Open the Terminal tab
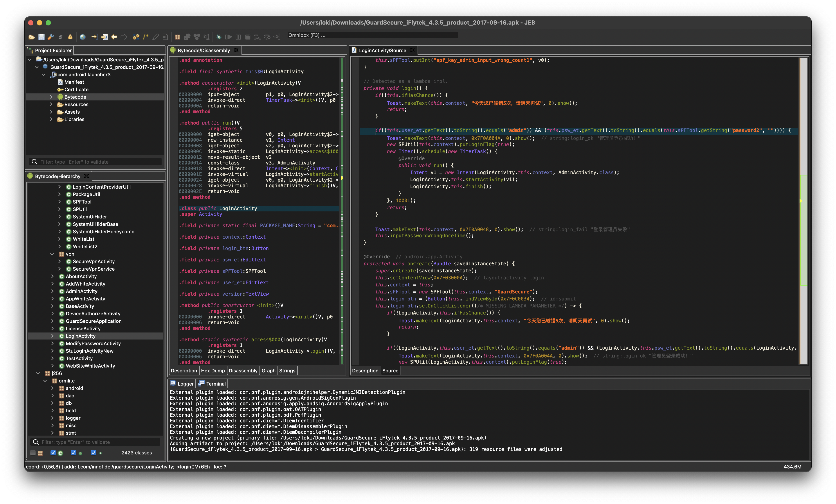The image size is (836, 504). pyautogui.click(x=212, y=384)
